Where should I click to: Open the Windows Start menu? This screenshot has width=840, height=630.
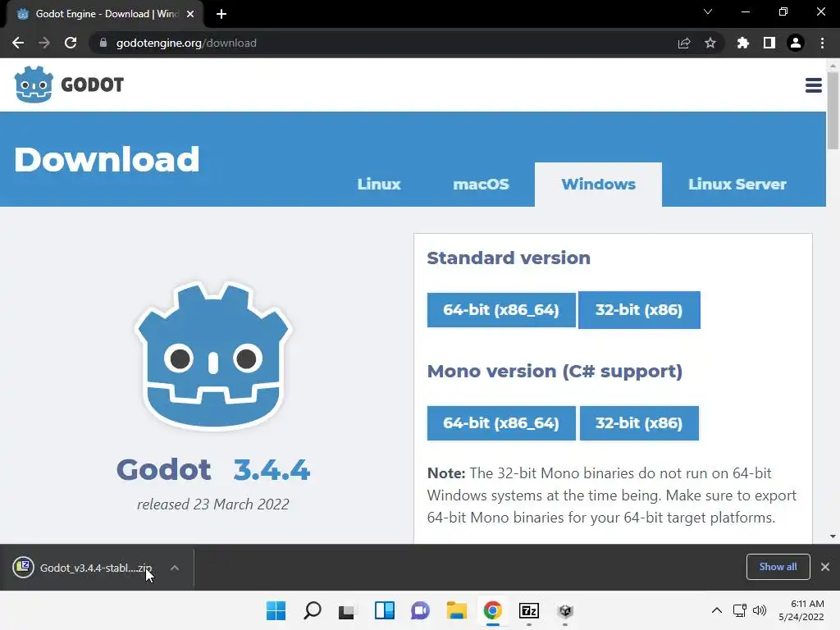point(276,610)
